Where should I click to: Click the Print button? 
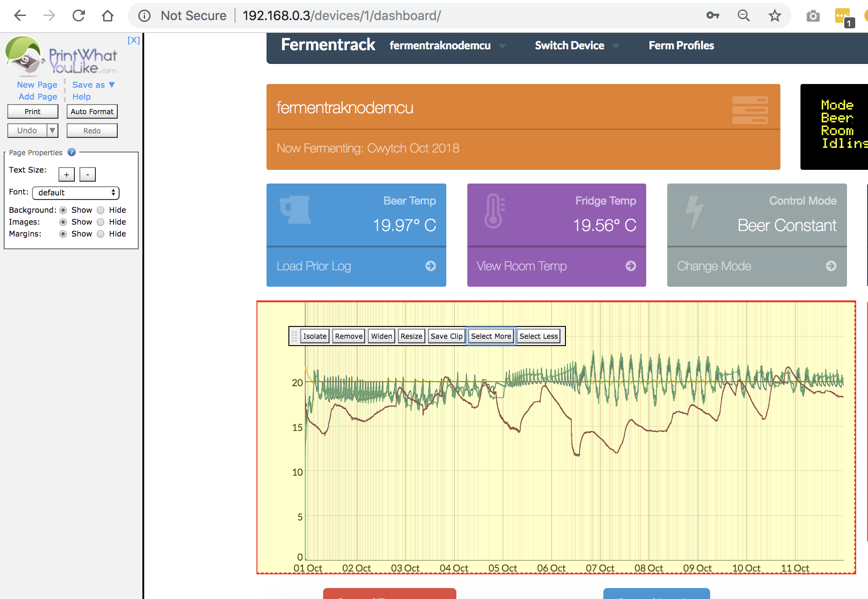(33, 111)
